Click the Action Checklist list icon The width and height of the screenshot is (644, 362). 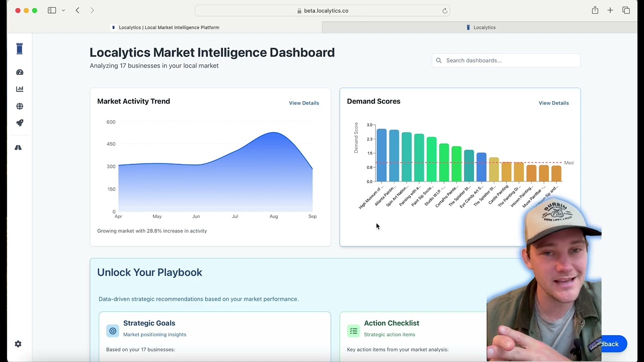pos(354,331)
